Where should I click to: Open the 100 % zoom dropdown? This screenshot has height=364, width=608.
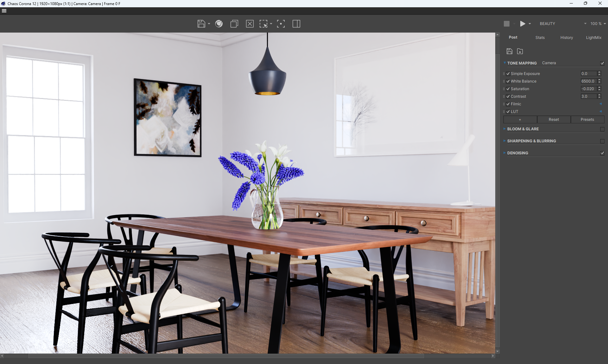[598, 24]
